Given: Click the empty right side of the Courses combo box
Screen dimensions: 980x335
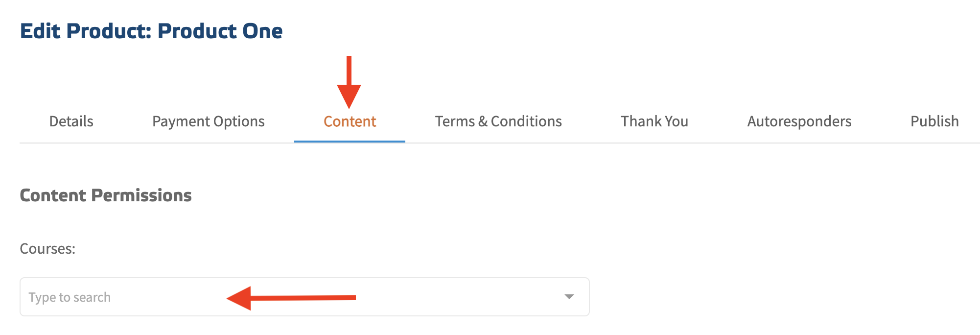Looking at the screenshot, I should 465,297.
